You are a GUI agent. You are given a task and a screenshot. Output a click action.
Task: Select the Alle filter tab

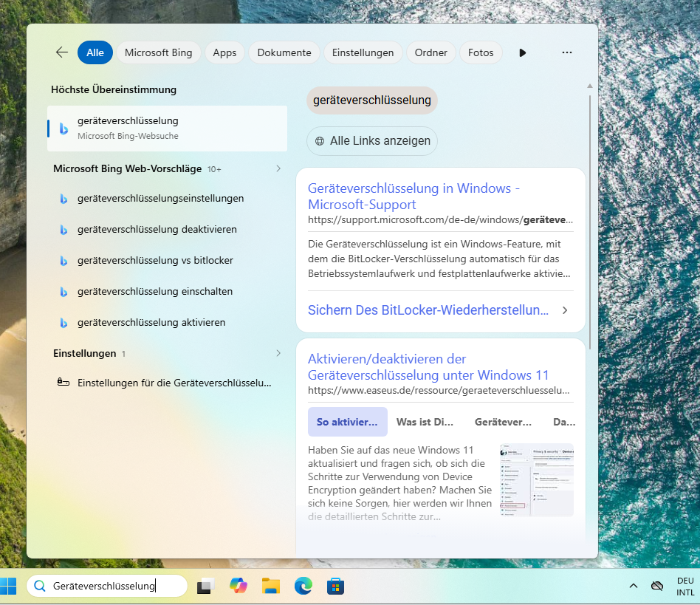point(95,52)
